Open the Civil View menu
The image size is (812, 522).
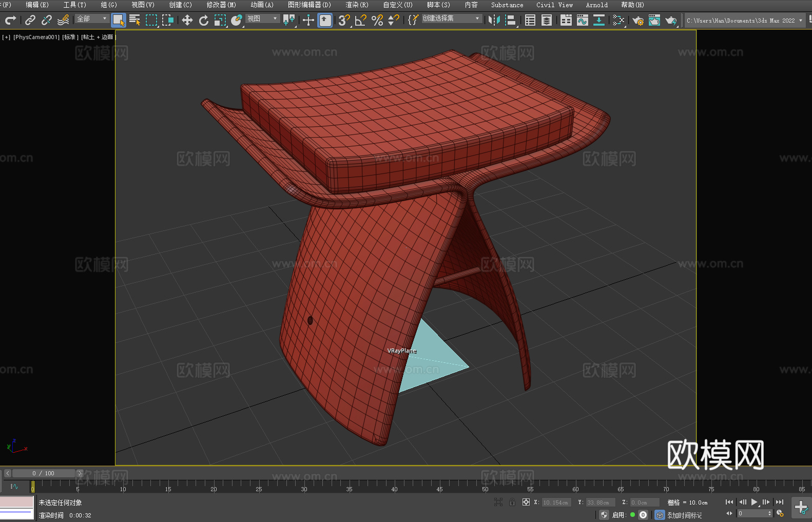[x=554, y=5]
